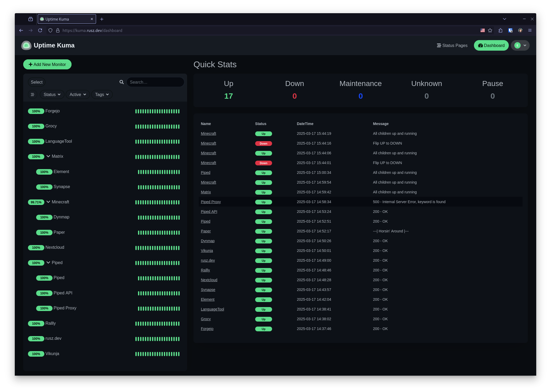
Task: Click the Nextcloud link in events table
Action: pos(209,280)
